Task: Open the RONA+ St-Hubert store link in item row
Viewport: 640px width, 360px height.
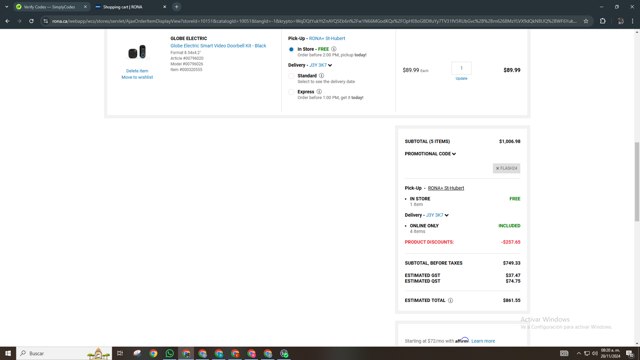Action: [x=327, y=38]
